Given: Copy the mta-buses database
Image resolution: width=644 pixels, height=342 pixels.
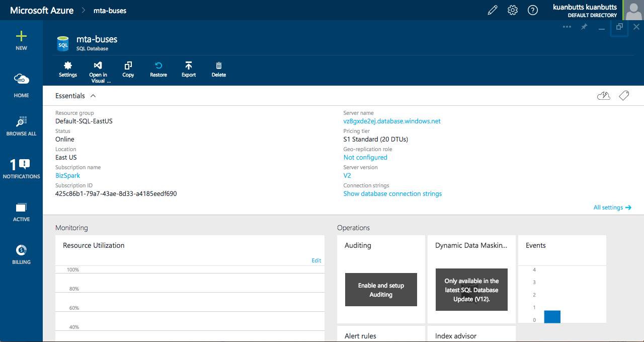Looking at the screenshot, I should 128,70.
